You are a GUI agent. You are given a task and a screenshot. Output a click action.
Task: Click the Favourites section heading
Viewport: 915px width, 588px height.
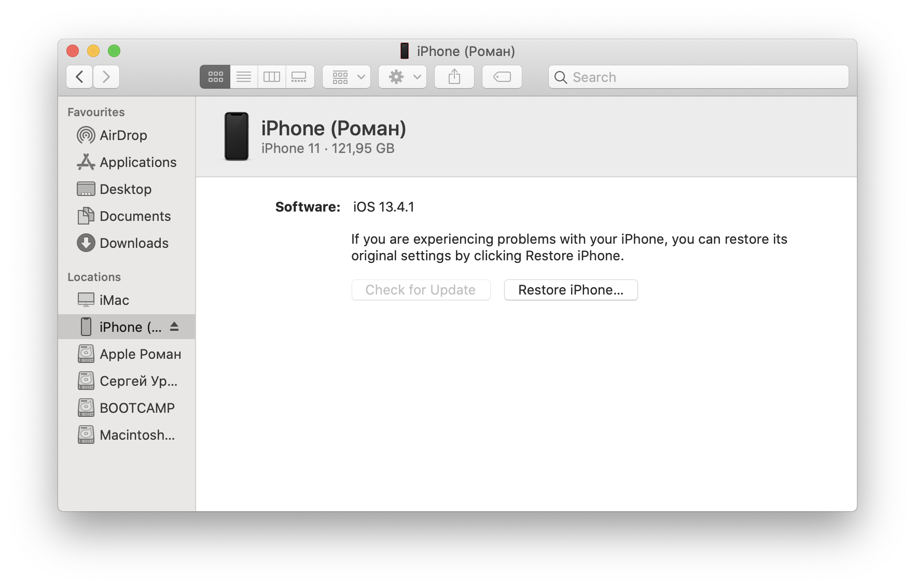[x=96, y=112]
